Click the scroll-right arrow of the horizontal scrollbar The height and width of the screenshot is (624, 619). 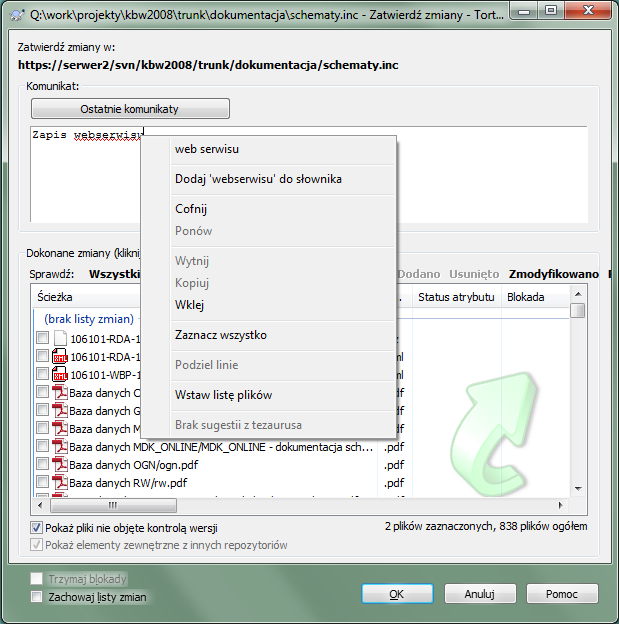tap(560, 505)
